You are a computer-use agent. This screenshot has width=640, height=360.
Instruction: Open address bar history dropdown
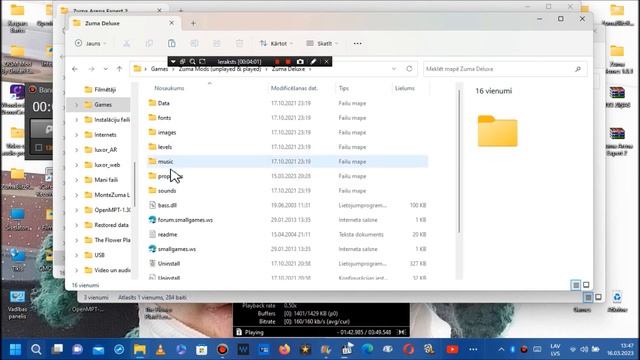pos(394,69)
